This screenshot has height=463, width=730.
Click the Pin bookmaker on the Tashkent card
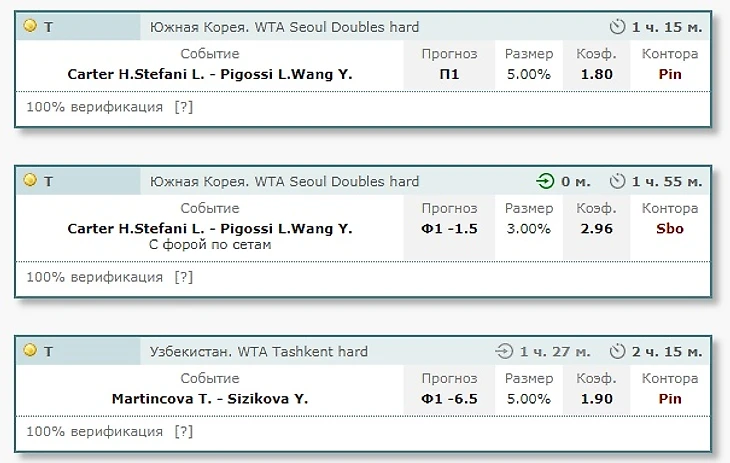point(669,399)
